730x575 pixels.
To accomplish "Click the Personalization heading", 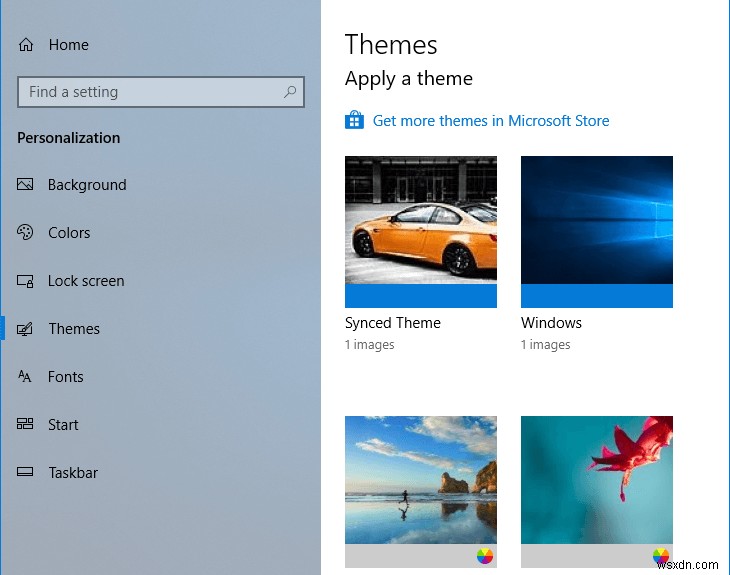I will pyautogui.click(x=68, y=138).
